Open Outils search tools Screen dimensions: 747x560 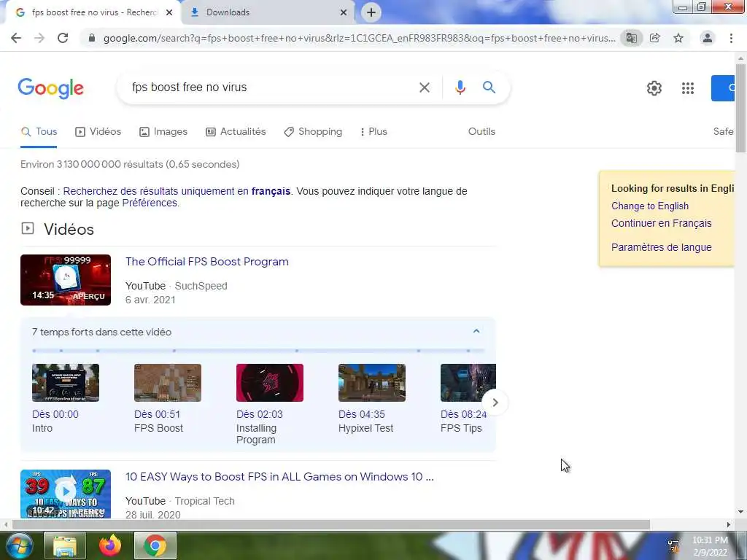[481, 132]
